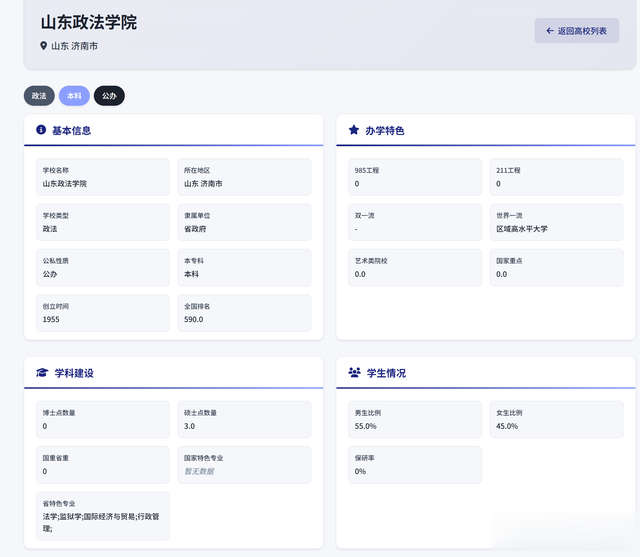Click 暂无数据 under 国家特色专业
640x557 pixels.
click(x=199, y=471)
